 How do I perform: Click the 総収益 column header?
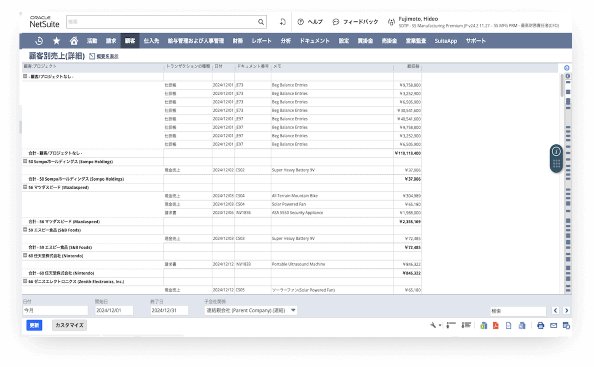coord(413,66)
